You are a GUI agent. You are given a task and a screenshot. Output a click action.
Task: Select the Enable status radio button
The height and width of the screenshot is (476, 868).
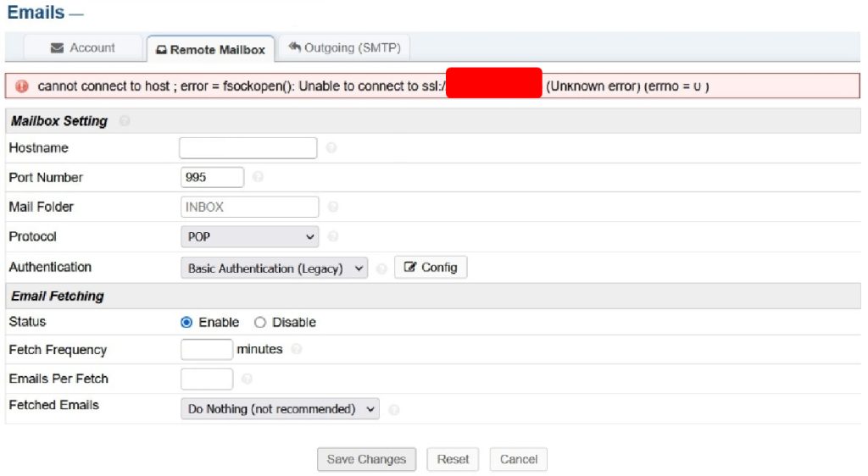[x=186, y=323]
